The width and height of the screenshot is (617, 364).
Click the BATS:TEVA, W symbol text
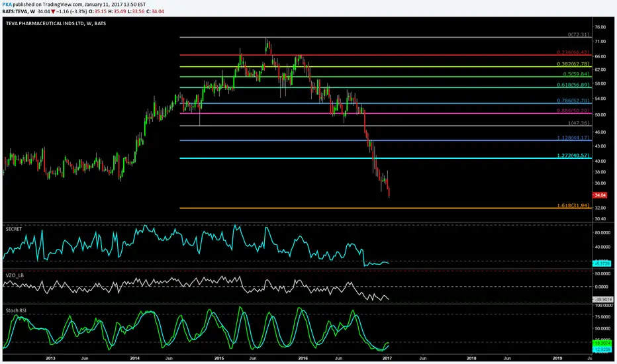19,11
